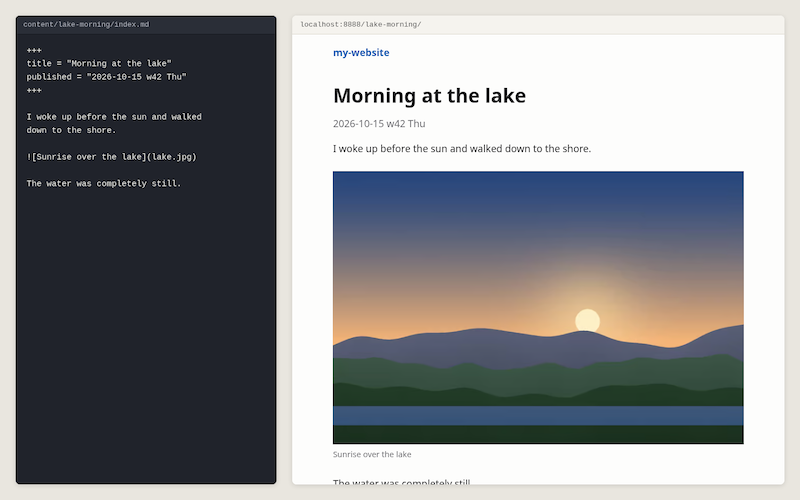800x500 pixels.
Task: Click the date "2026-10-15 w42 Thu" under heading
Action: point(379,123)
